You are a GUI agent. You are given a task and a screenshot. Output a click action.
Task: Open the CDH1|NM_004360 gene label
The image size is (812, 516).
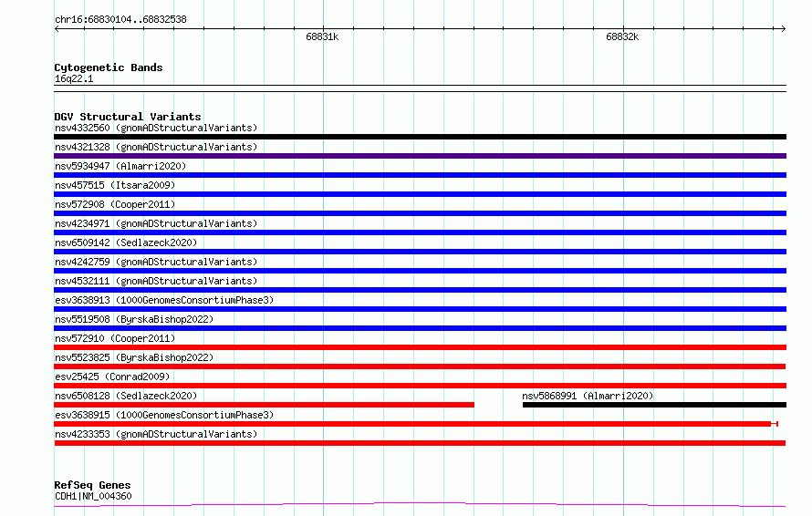(93, 496)
